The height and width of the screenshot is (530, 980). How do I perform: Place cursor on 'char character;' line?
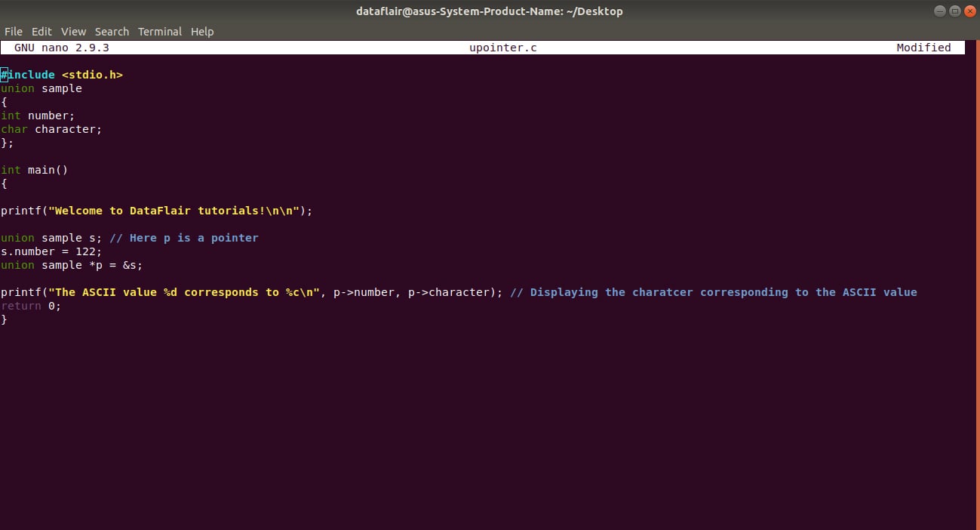51,129
